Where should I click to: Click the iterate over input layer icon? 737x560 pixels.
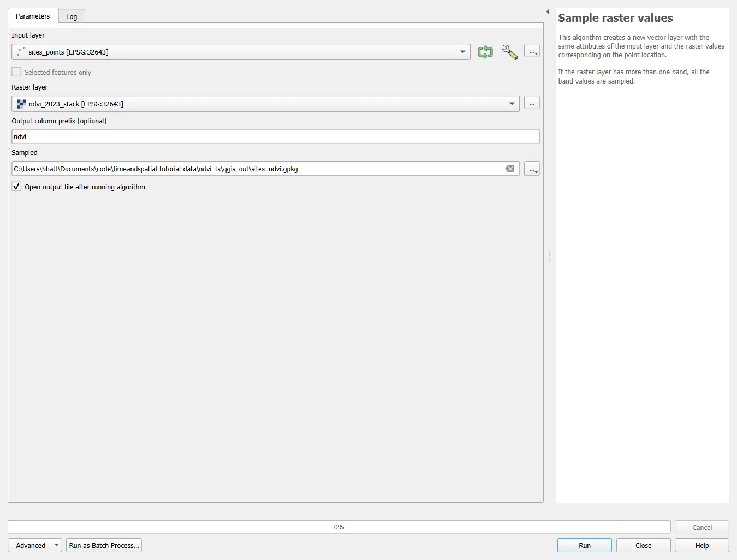pos(485,52)
